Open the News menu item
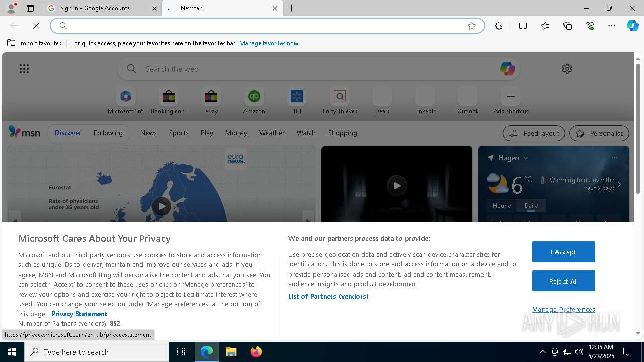The height and width of the screenshot is (362, 644). coord(148,133)
